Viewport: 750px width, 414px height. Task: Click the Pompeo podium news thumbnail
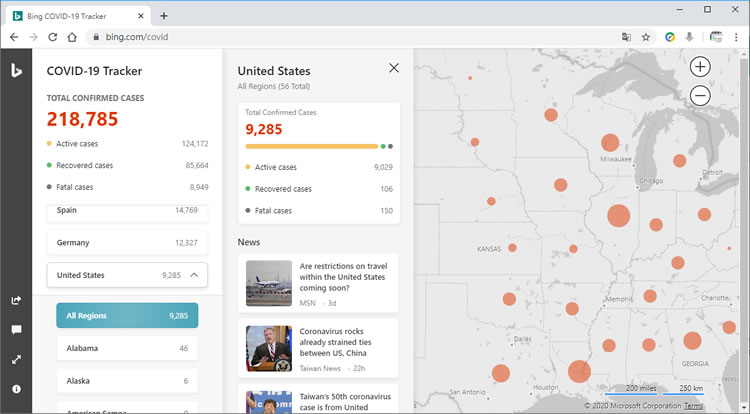[x=269, y=349]
